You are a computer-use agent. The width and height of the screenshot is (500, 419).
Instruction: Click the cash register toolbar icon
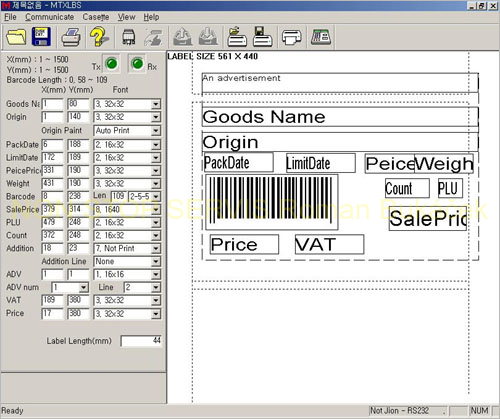point(321,37)
